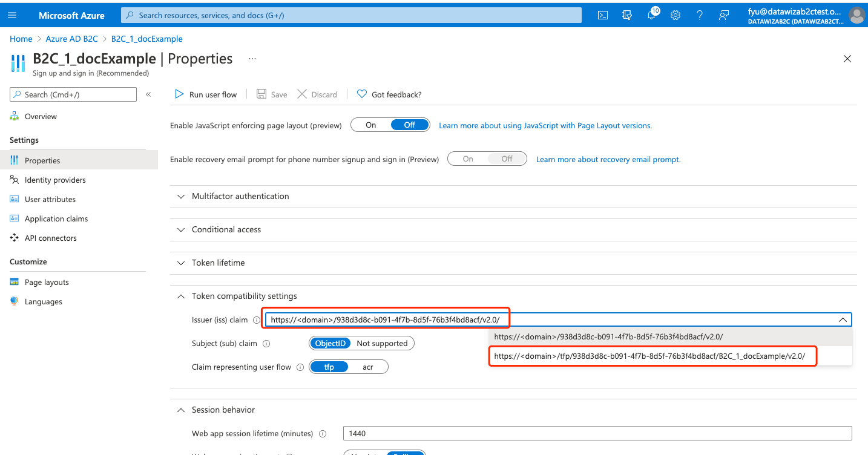The height and width of the screenshot is (455, 868).
Task: Select issuer option containing tfp and B2C_1_docExample
Action: pos(671,356)
